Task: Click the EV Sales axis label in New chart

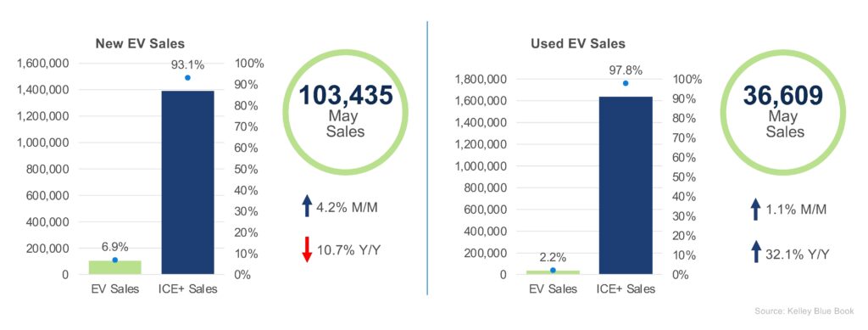Action: click(115, 289)
